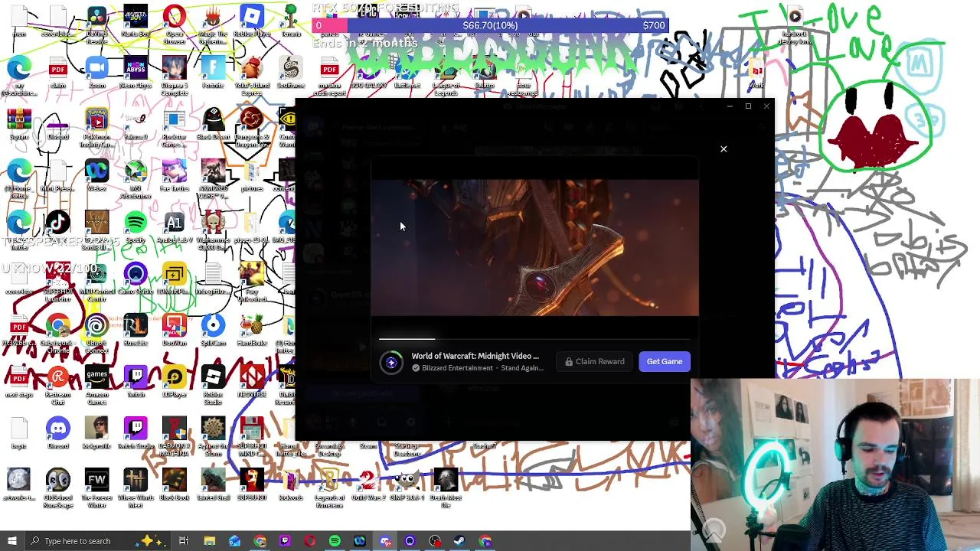The image size is (980, 551).
Task: Open Fae Tactics desktop shortcut
Action: click(175, 176)
